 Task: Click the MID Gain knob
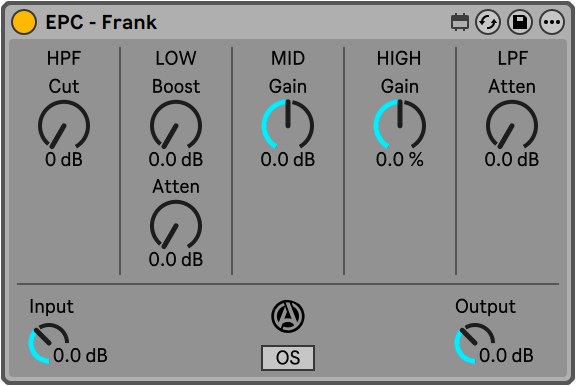[288, 125]
